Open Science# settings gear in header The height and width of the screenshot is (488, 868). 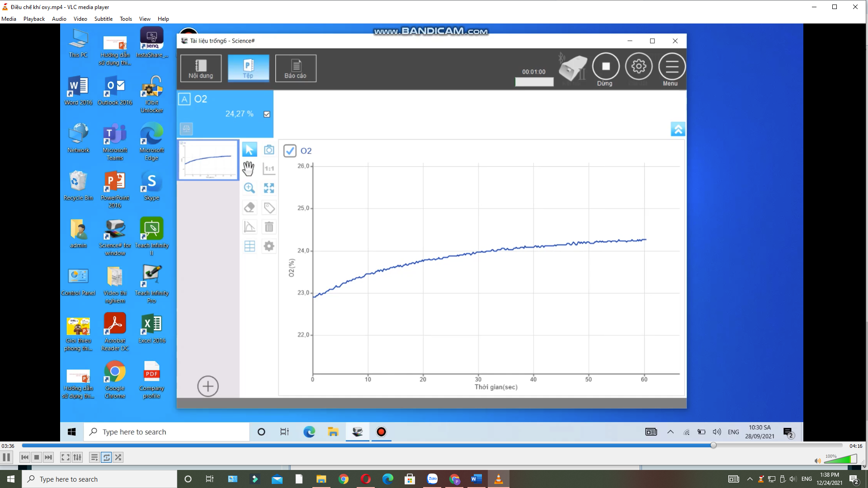pyautogui.click(x=638, y=66)
